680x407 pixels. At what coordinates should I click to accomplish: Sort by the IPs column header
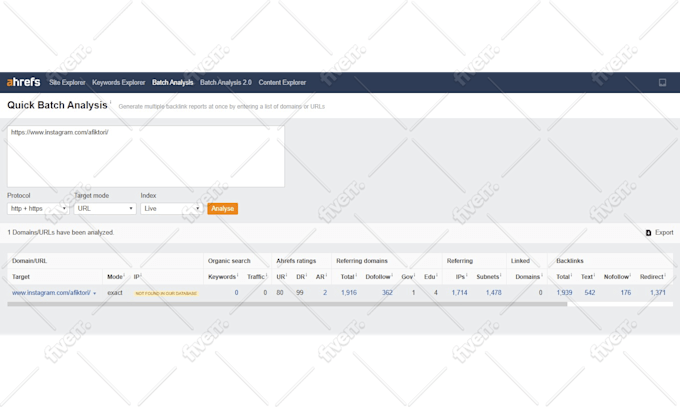460,277
